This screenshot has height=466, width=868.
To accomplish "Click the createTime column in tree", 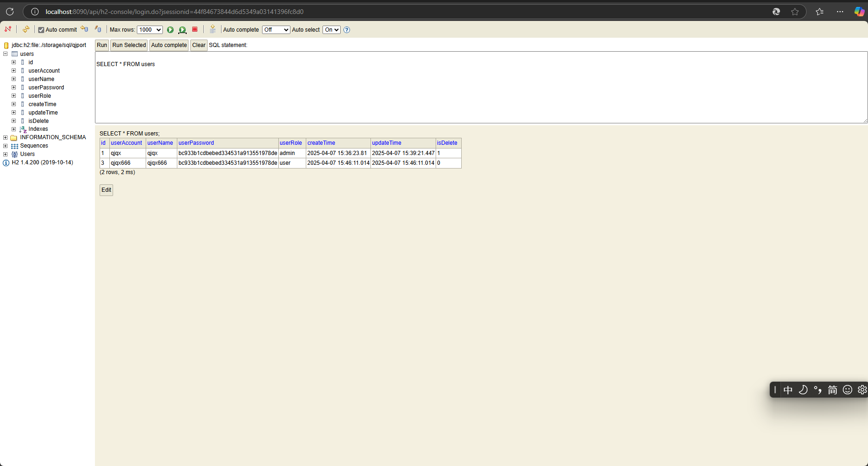I will (x=42, y=104).
